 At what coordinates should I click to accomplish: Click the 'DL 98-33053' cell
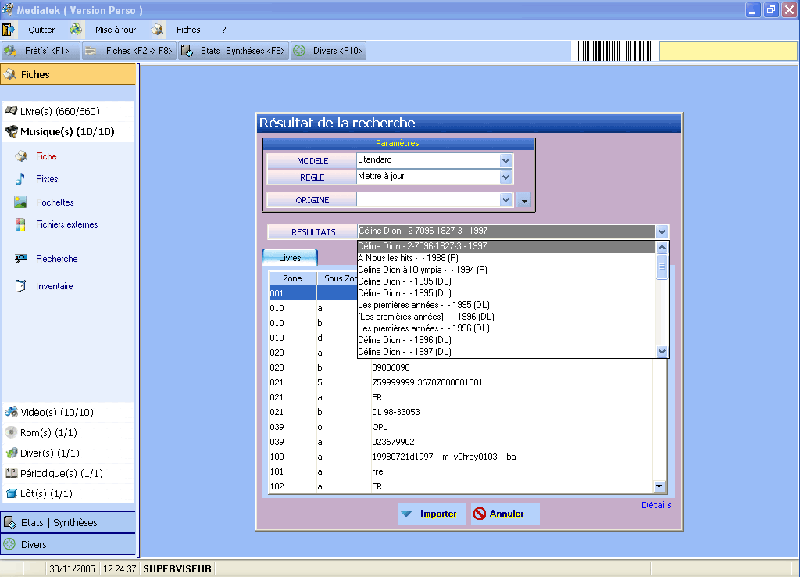(x=396, y=412)
